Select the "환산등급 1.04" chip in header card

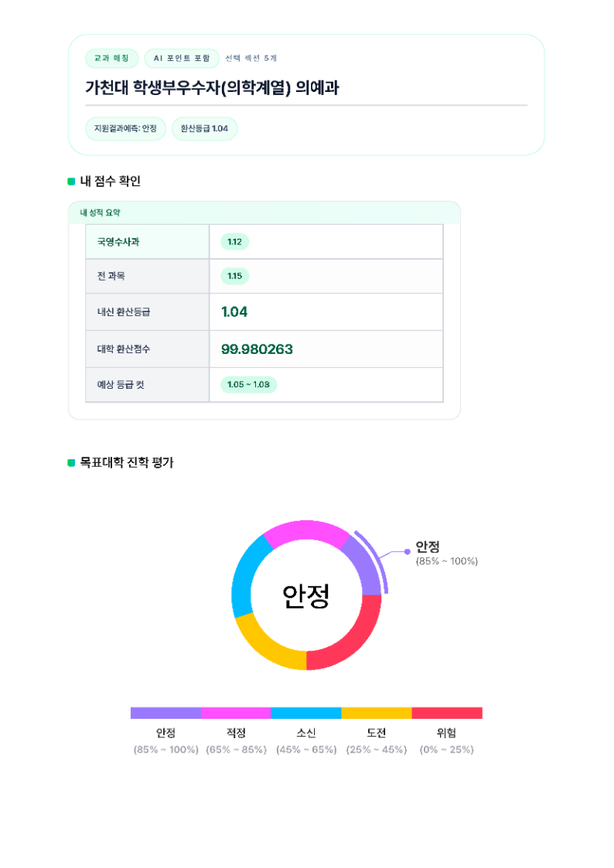click(204, 128)
